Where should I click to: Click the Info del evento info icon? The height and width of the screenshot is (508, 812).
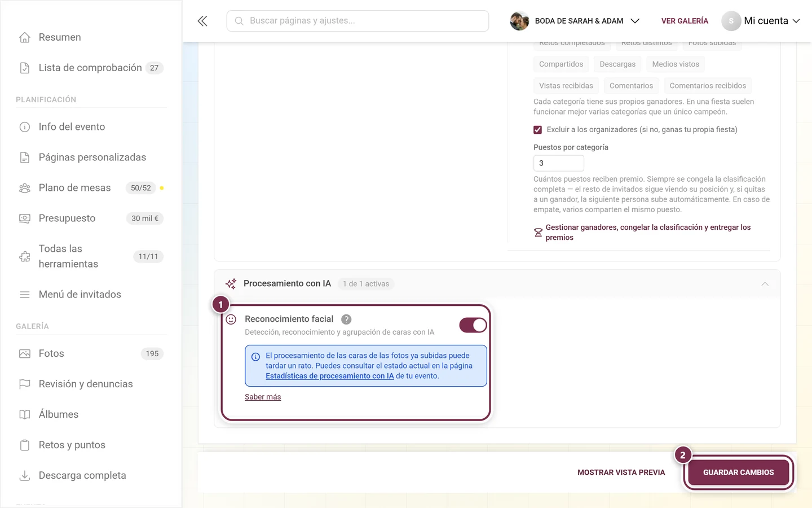[x=25, y=127]
